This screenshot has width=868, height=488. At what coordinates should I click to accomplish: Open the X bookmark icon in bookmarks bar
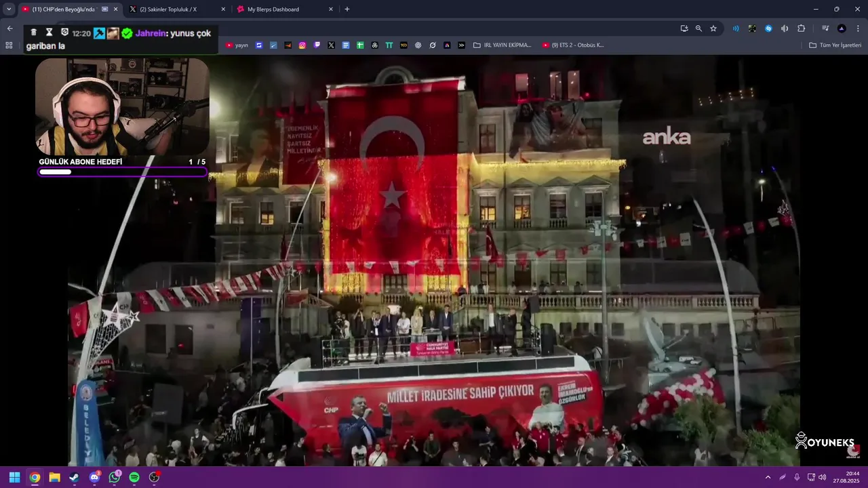(331, 45)
